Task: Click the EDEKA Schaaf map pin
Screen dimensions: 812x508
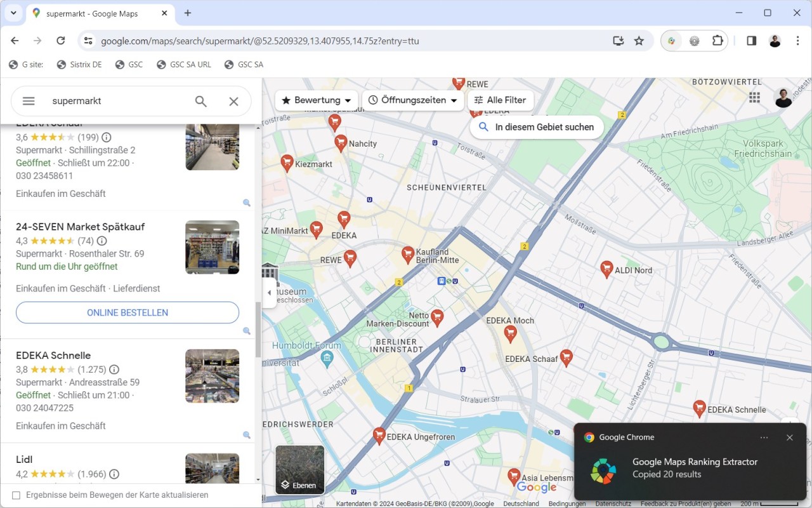Action: tap(566, 358)
